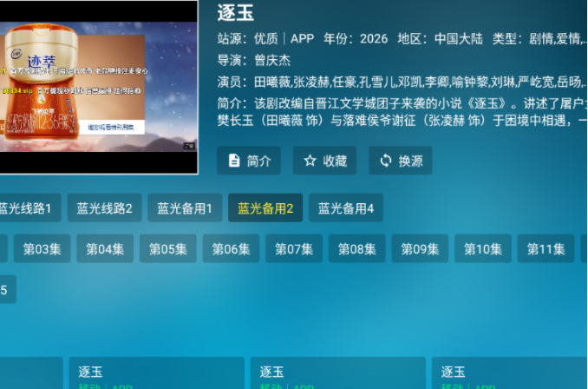
Task: Select the 蓝光线路2 source tab
Action: click(105, 208)
